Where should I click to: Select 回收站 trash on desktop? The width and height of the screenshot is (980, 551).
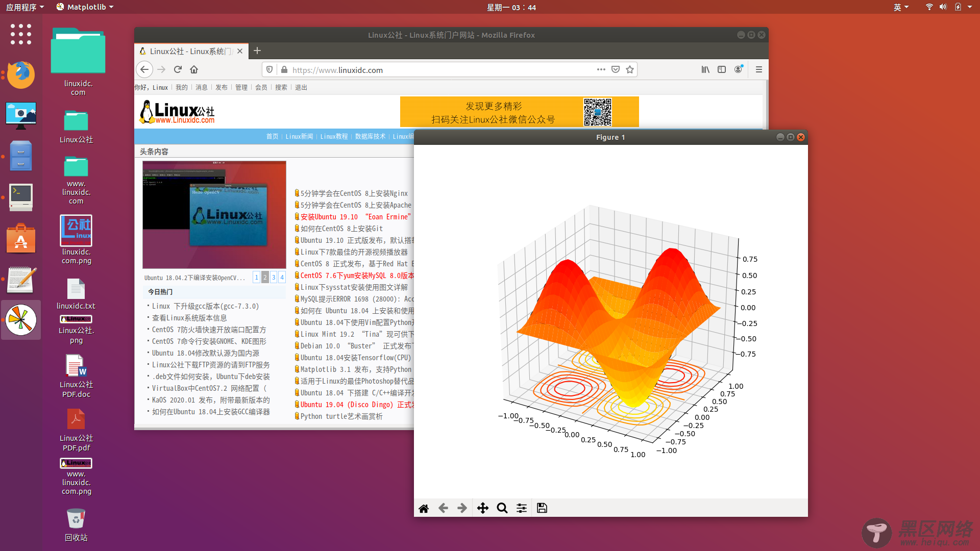tap(76, 524)
